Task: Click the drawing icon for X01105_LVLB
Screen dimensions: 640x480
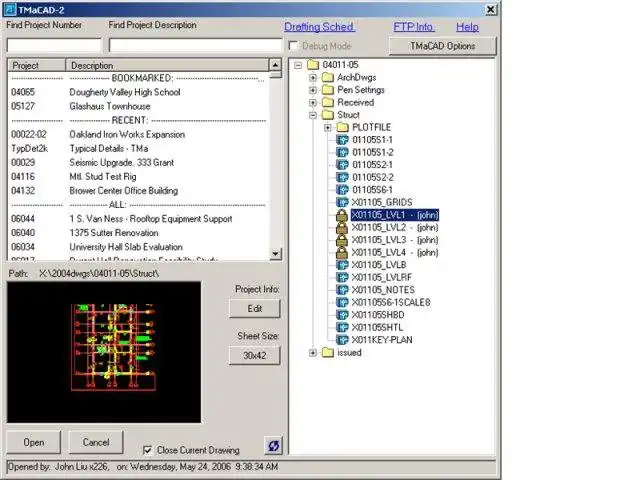Action: 342,265
